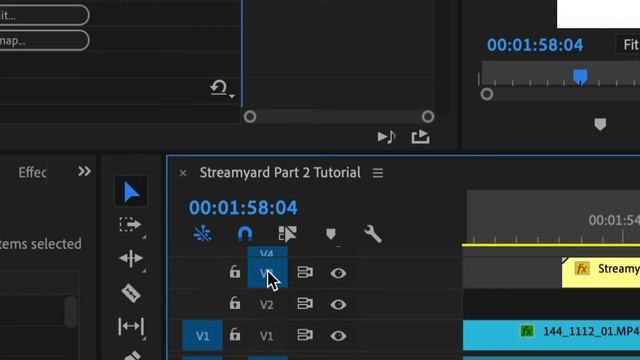This screenshot has height=360, width=640.
Task: Click Program monitor timecode 00:01:58:04
Action: pyautogui.click(x=535, y=45)
